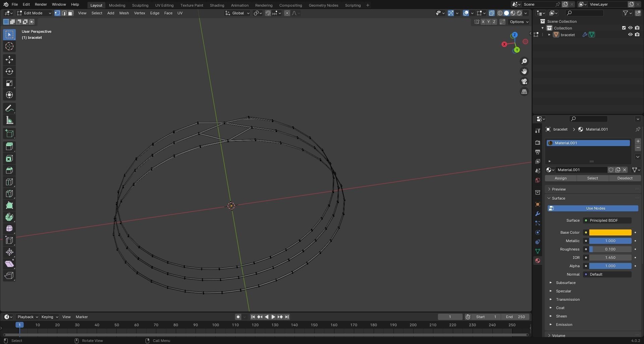Open the Options dropdown in viewport

[519, 22]
